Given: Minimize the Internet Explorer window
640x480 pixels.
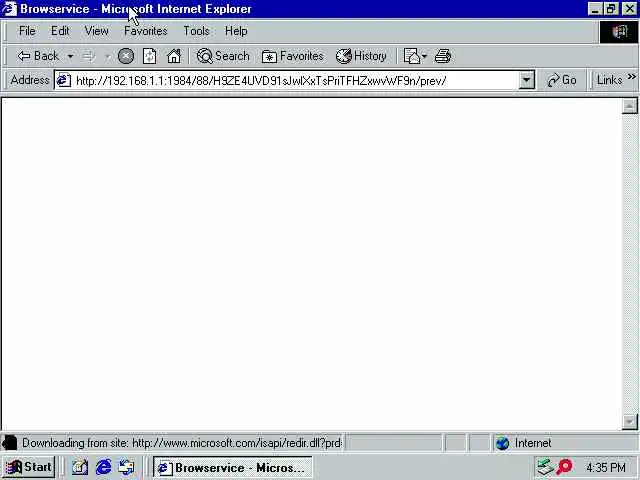Looking at the screenshot, I should [595, 9].
